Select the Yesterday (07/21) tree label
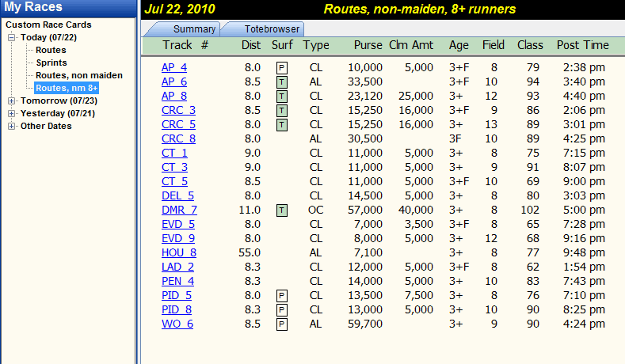The height and width of the screenshot is (364, 625). coord(58,113)
